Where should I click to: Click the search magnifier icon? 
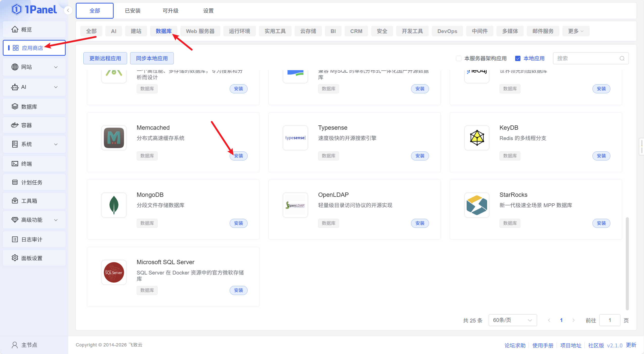coord(622,59)
